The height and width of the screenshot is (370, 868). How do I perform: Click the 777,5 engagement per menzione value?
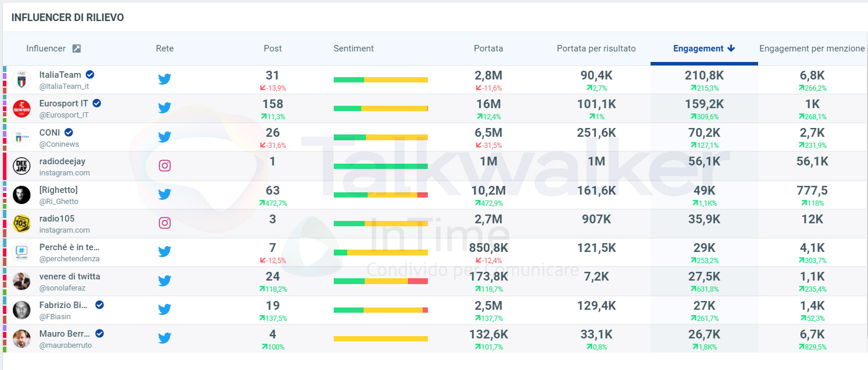tap(812, 191)
